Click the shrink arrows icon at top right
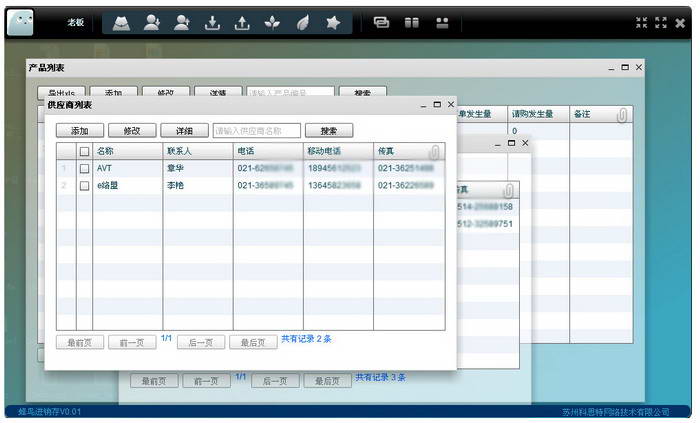700x423 pixels. (642, 23)
